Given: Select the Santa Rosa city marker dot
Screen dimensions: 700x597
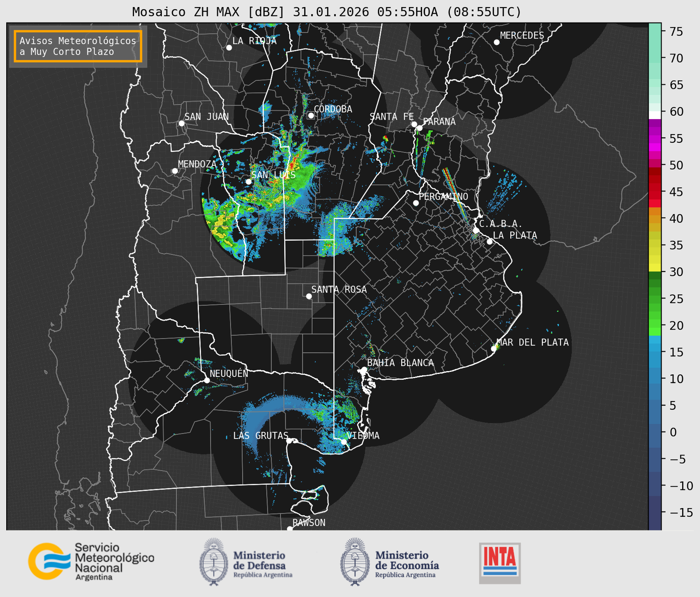Looking at the screenshot, I should pos(309,296).
